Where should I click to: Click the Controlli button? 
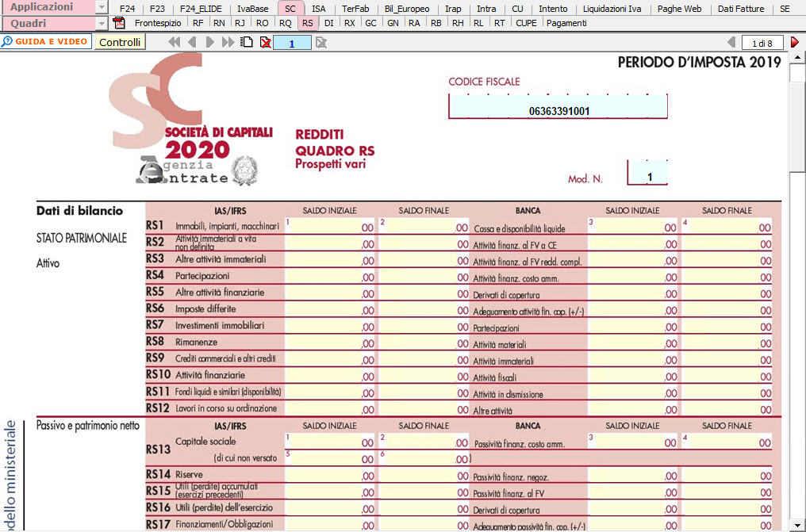point(120,42)
